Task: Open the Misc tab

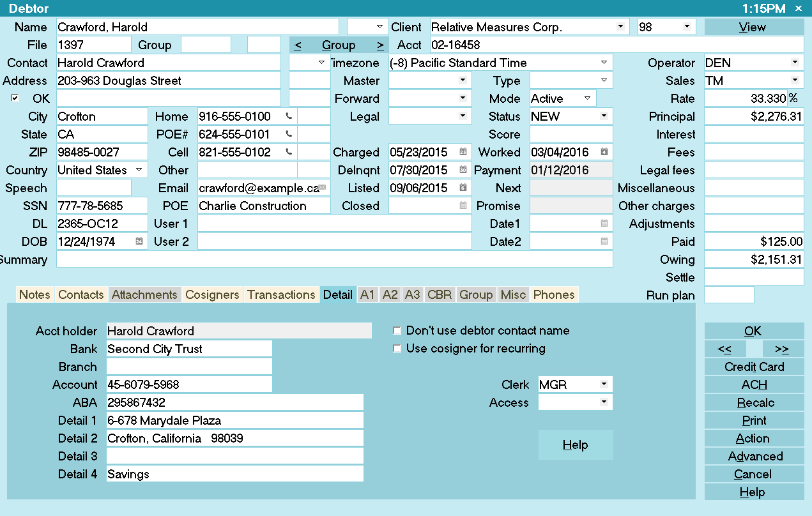Action: [513, 294]
